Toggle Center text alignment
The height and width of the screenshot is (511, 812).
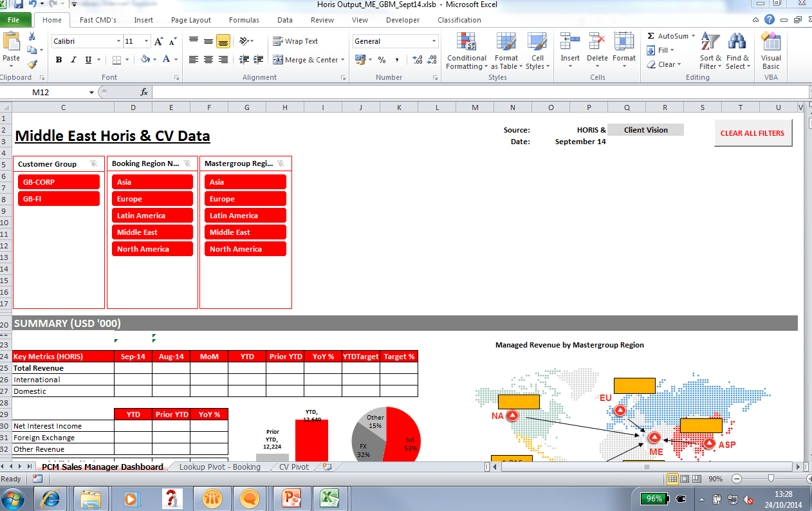pyautogui.click(x=208, y=60)
